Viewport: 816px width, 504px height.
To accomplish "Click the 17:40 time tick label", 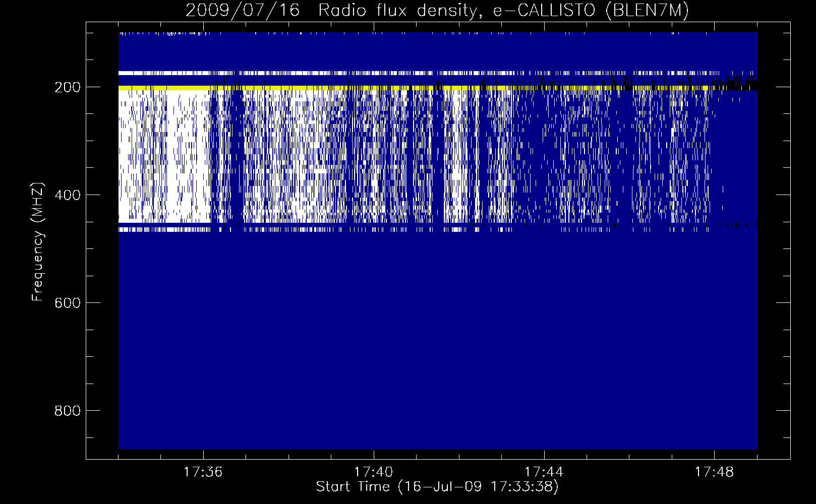I will coord(374,472).
